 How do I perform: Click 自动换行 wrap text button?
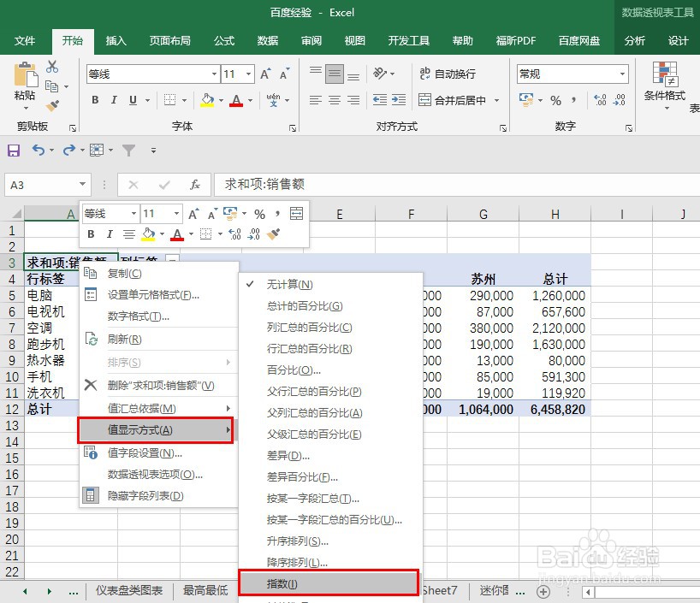point(448,74)
